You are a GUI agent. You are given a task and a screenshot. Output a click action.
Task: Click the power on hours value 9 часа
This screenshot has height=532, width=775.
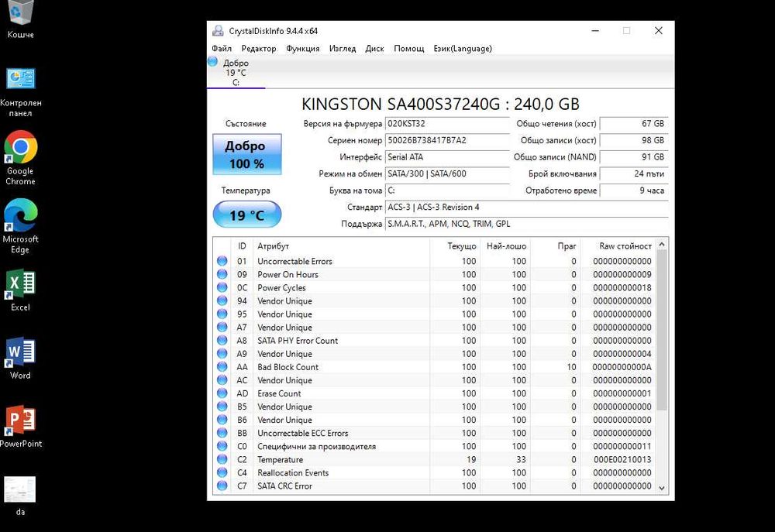tap(634, 190)
